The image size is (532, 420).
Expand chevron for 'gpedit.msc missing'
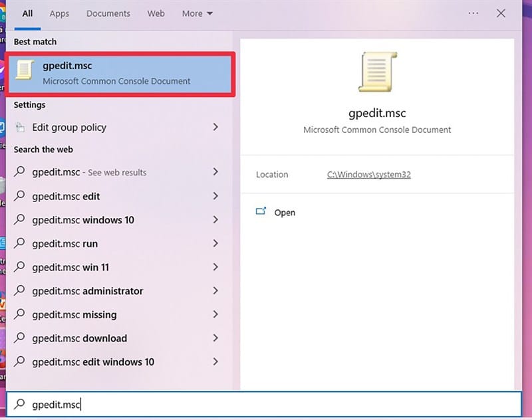click(x=215, y=314)
